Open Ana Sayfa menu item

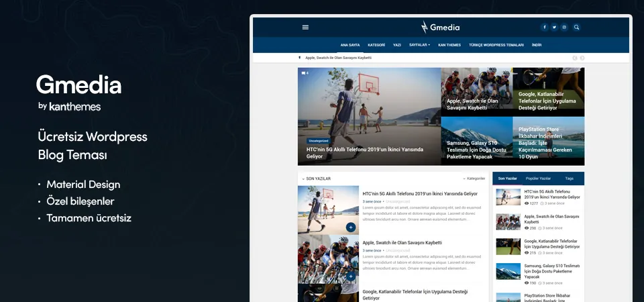click(350, 45)
